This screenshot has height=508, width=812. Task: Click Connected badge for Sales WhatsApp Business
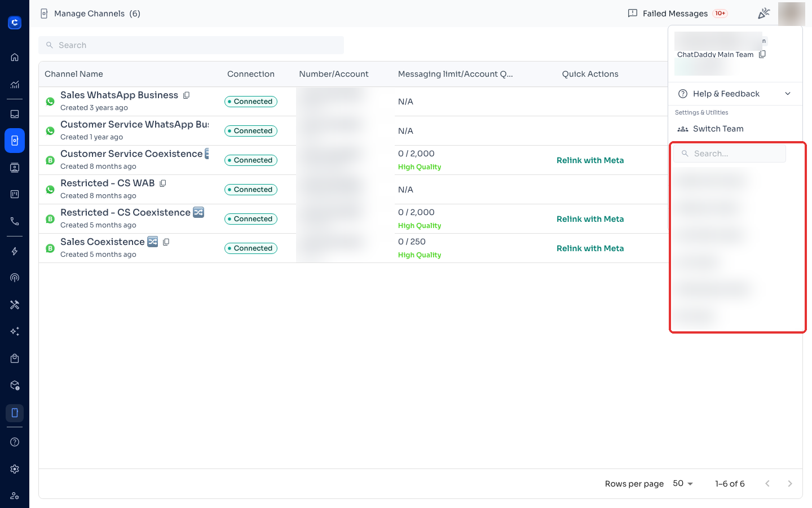pyautogui.click(x=251, y=102)
